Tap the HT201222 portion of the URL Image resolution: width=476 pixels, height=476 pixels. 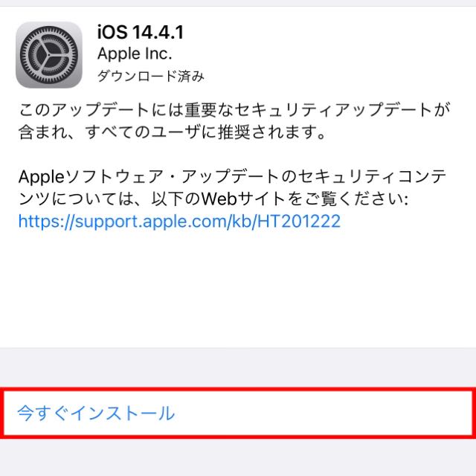[x=299, y=221]
